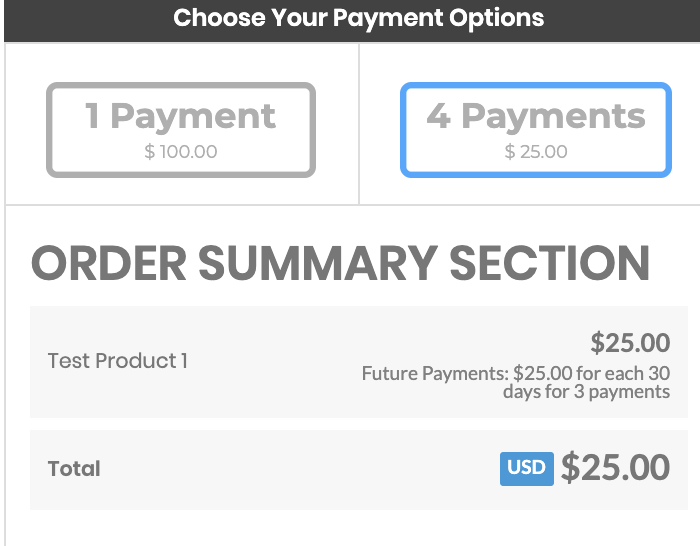Click the "days for 3 payments" line
700x546 pixels.
(x=586, y=392)
